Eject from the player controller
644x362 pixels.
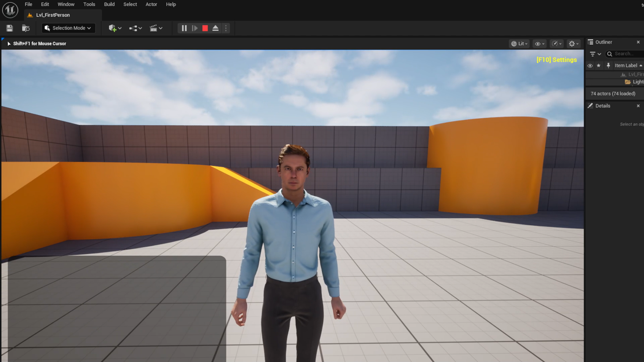point(215,28)
